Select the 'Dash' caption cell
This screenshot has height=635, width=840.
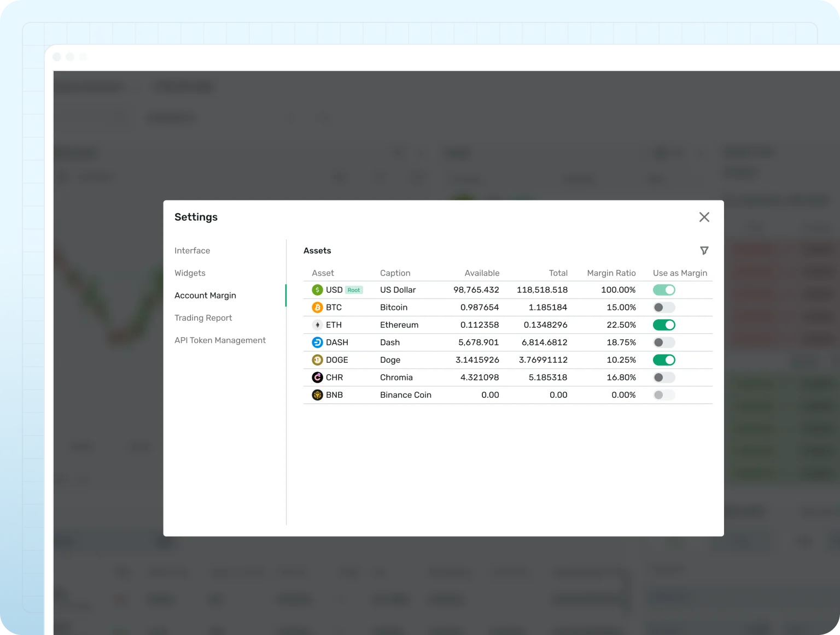pyautogui.click(x=390, y=342)
